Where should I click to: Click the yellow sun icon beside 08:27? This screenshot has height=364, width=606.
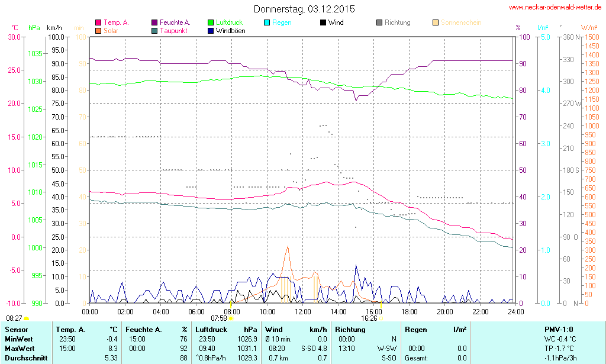point(26,319)
